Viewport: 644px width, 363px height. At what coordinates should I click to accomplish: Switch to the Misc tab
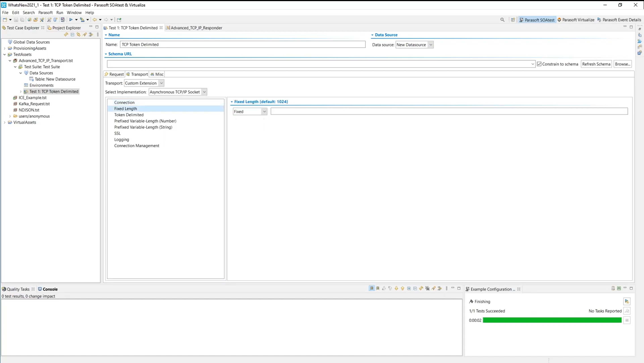[157, 74]
